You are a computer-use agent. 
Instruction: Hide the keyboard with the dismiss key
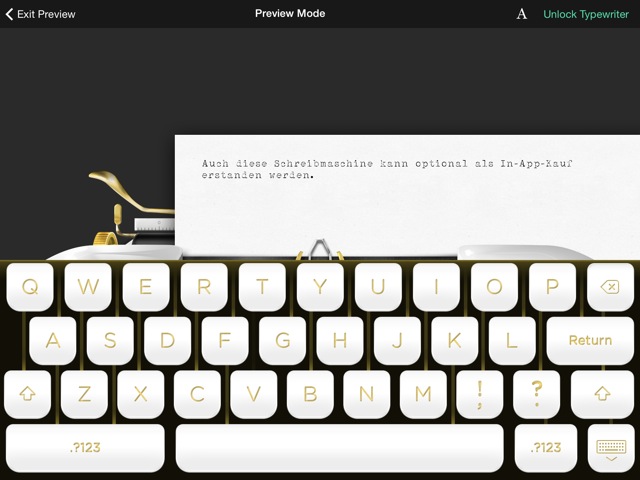tap(610, 447)
